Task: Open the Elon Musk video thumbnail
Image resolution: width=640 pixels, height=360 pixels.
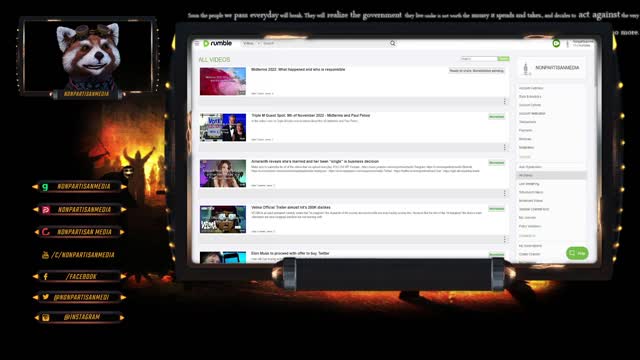Action: tap(223, 258)
